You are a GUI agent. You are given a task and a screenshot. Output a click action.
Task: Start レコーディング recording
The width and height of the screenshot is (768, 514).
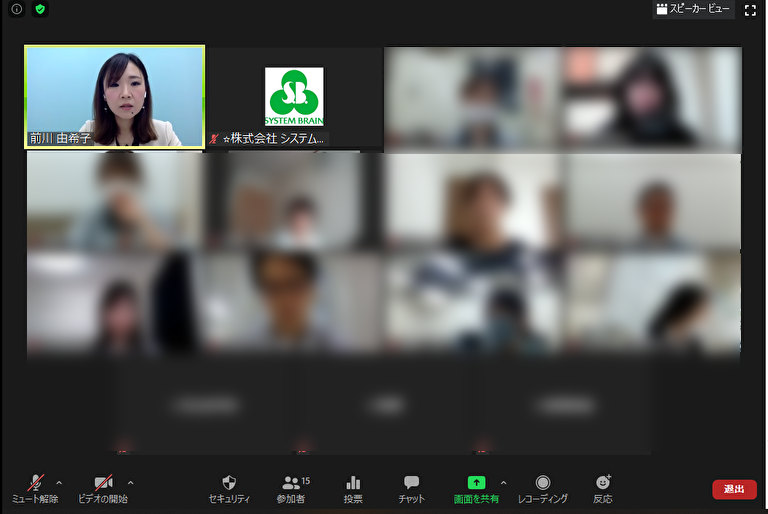542,488
